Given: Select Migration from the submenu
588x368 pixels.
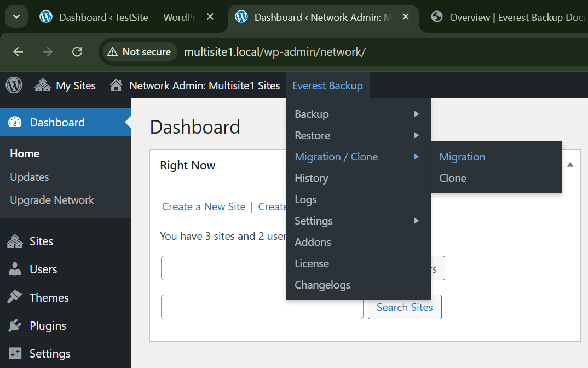Looking at the screenshot, I should pos(462,157).
